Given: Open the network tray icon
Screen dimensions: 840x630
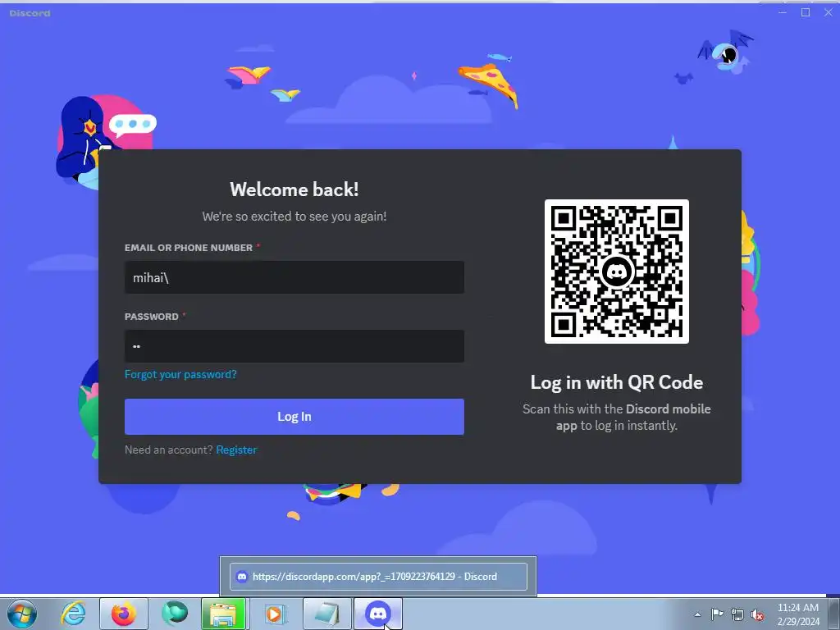Looking at the screenshot, I should 737,614.
